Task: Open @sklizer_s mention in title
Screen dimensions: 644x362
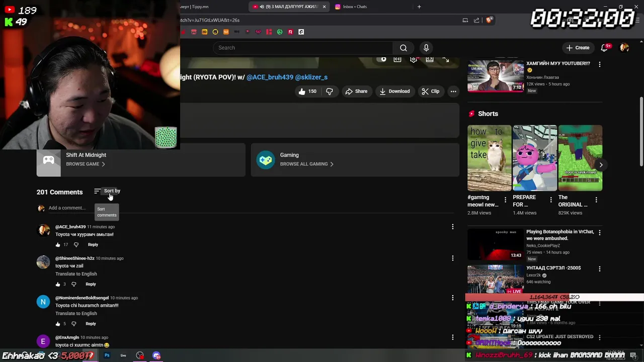Action: [x=311, y=77]
